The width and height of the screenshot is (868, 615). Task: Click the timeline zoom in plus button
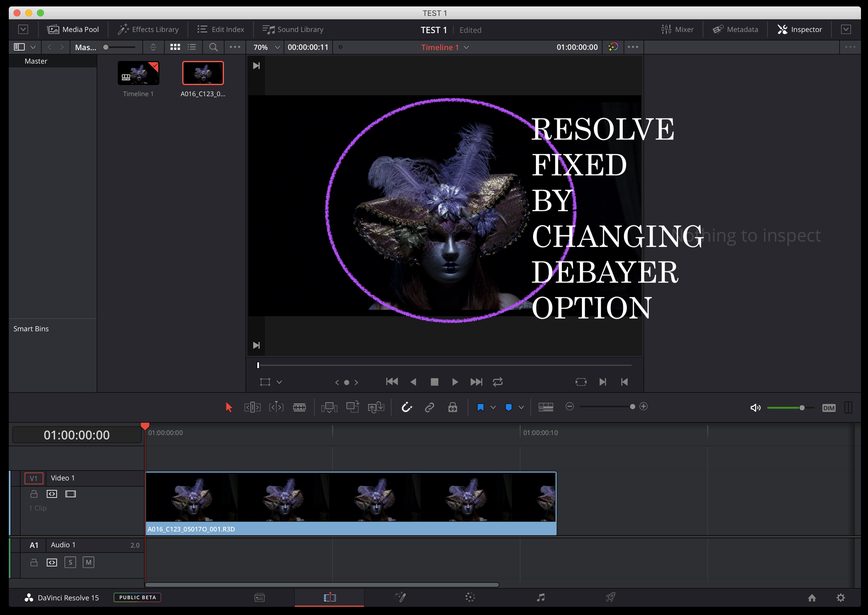[644, 406]
